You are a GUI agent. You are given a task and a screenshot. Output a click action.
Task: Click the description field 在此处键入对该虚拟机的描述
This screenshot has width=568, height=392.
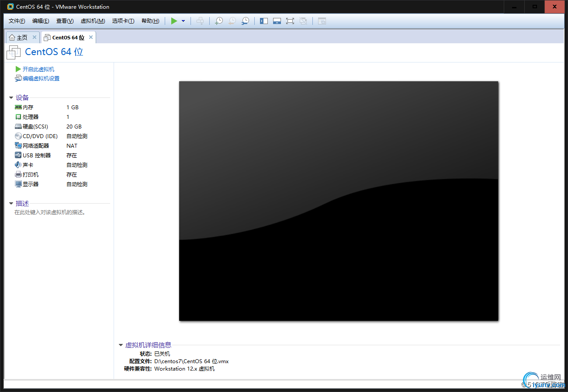tap(50, 212)
